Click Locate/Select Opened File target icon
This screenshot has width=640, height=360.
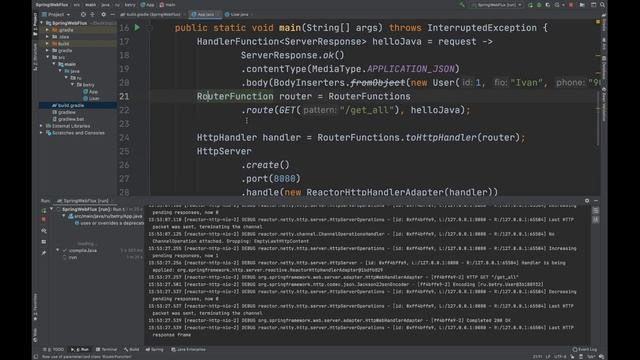(x=83, y=14)
